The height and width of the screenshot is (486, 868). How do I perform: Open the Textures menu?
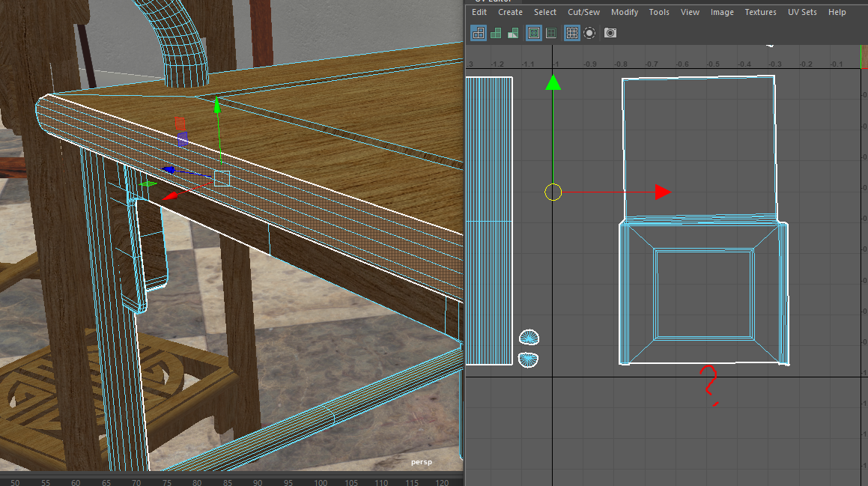760,12
